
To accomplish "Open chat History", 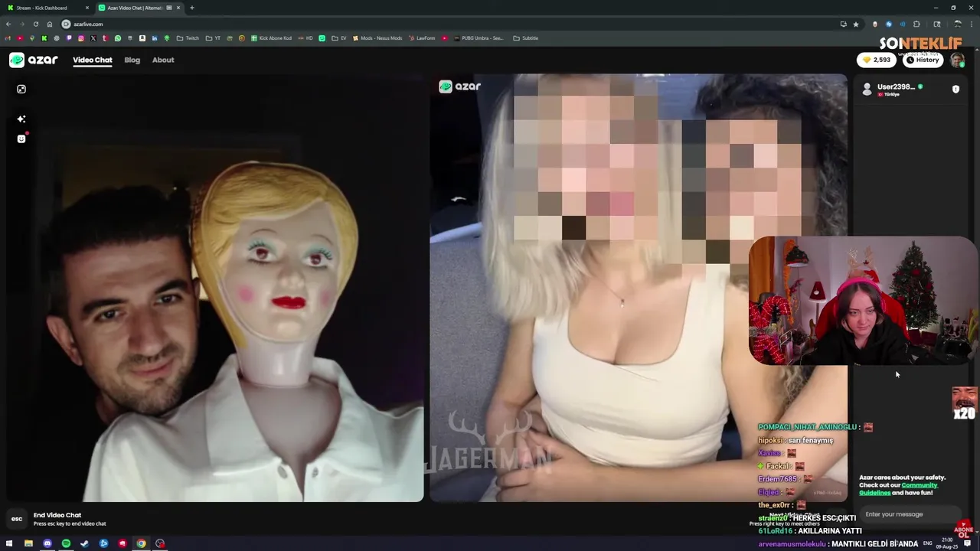I will [x=922, y=60].
